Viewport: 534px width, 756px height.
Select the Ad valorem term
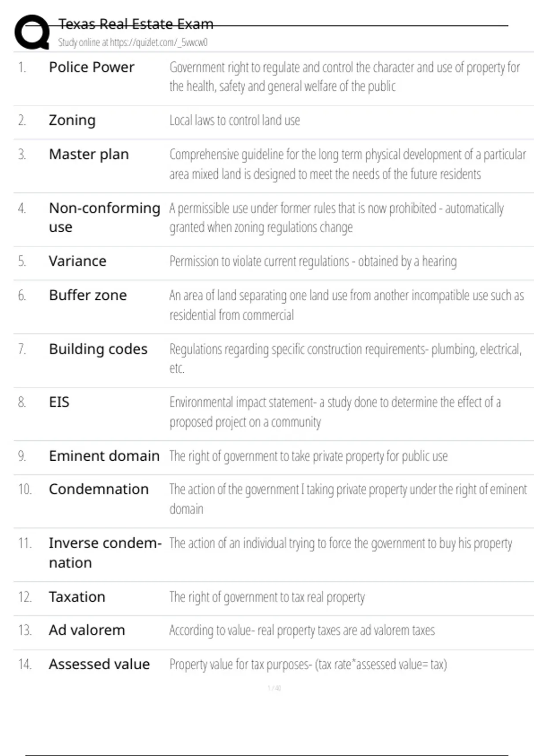87,630
